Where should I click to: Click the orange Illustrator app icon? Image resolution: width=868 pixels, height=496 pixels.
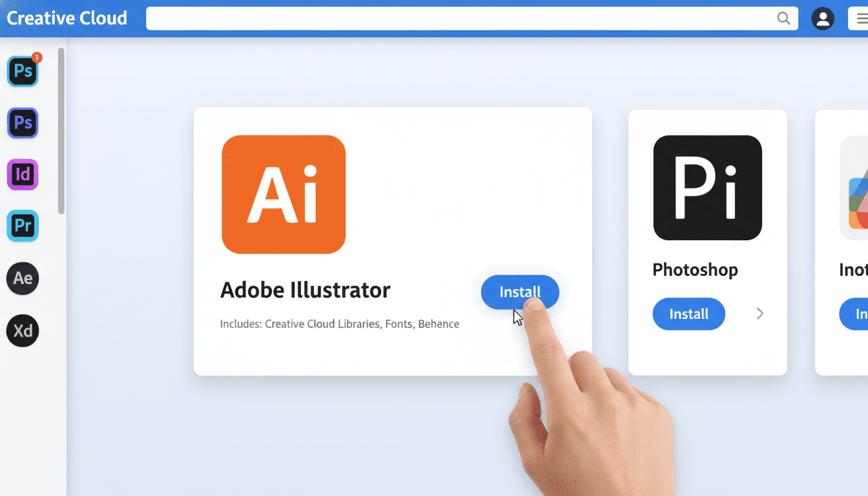(284, 194)
